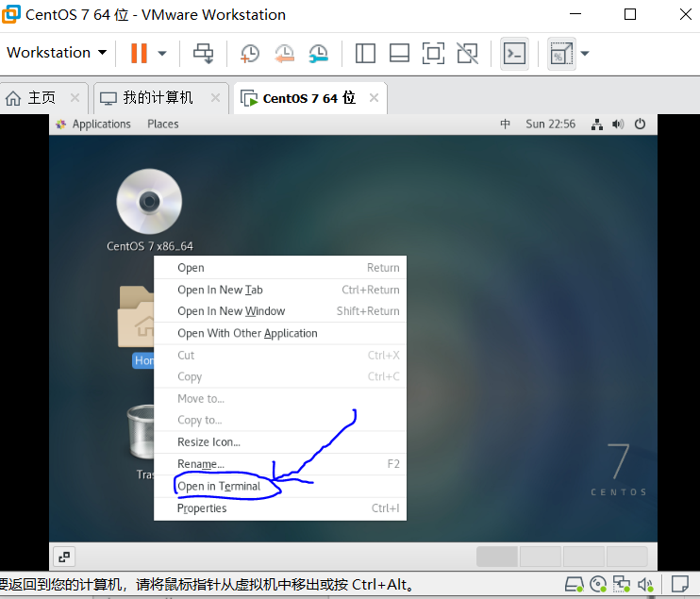Open the console view icon
Viewport: 700px width, 599px height.
click(514, 54)
